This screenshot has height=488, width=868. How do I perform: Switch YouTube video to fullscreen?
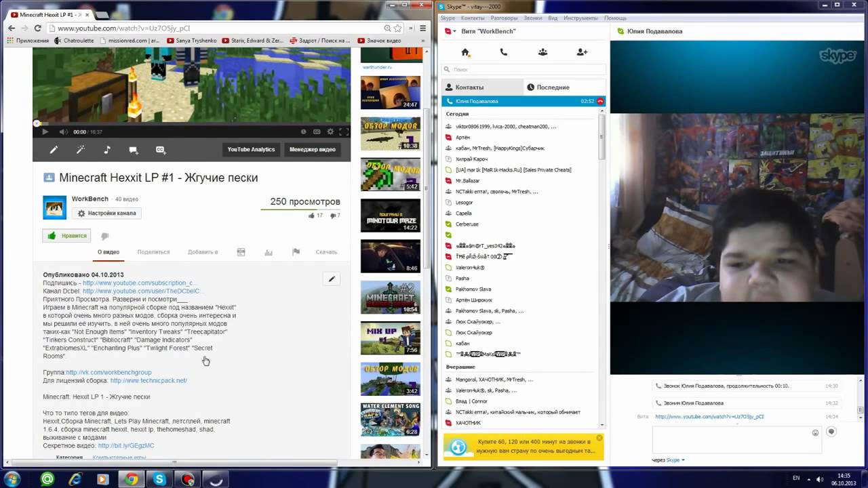point(343,132)
